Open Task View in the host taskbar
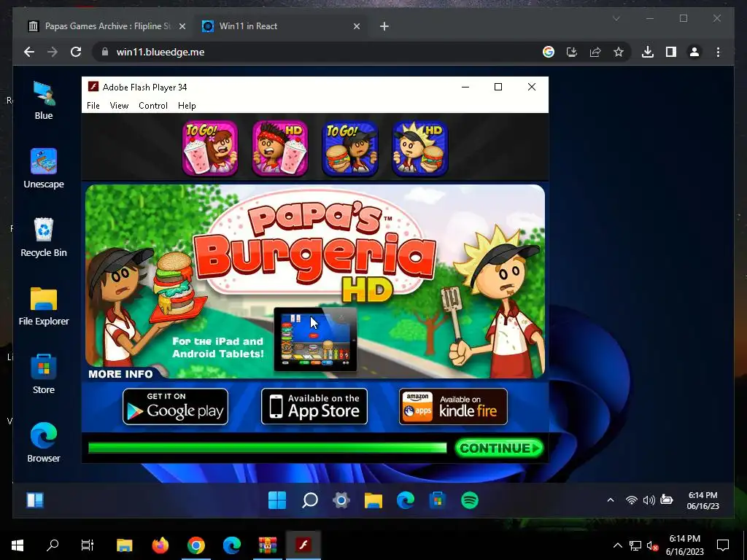Screen dimensions: 747x560 pyautogui.click(x=88, y=545)
